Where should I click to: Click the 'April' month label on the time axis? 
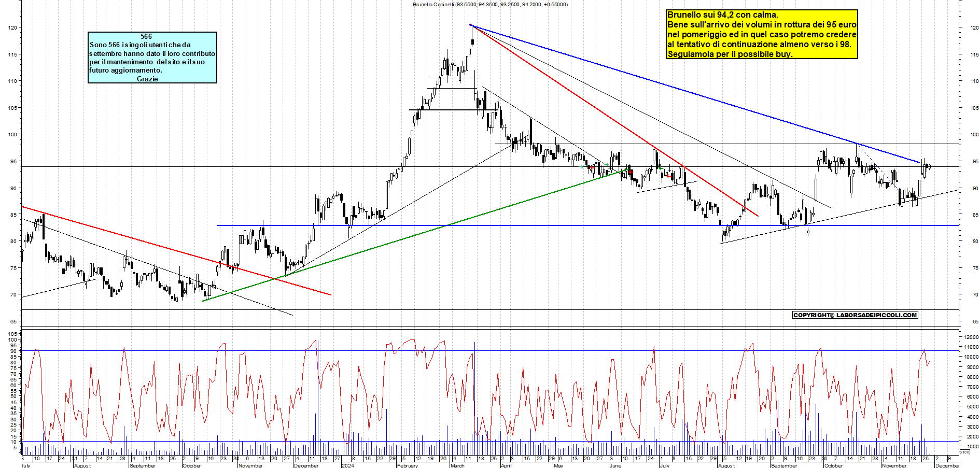[506, 465]
